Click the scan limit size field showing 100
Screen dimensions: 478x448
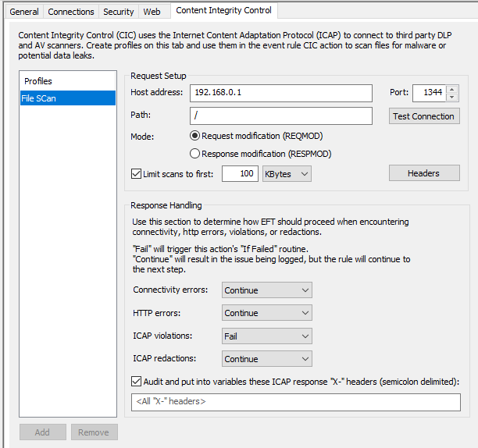click(240, 173)
